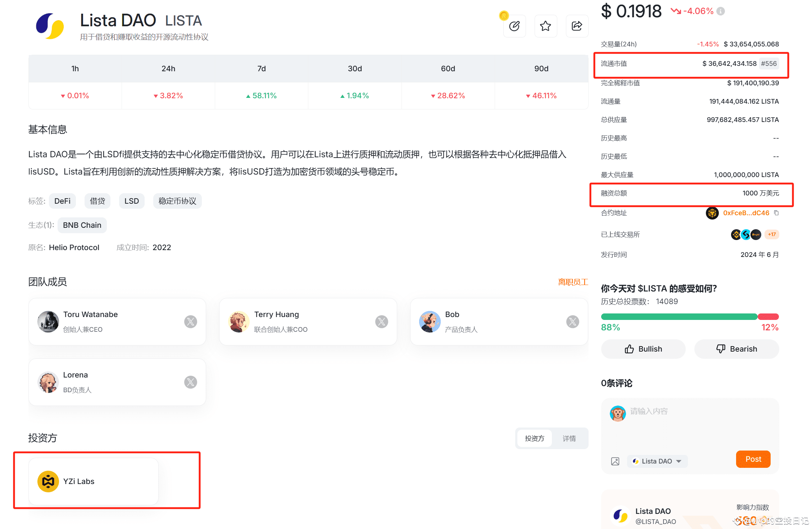Image resolution: width=812 pixels, height=529 pixels.
Task: Click the edit/submit-correction pencil icon
Action: pos(514,26)
